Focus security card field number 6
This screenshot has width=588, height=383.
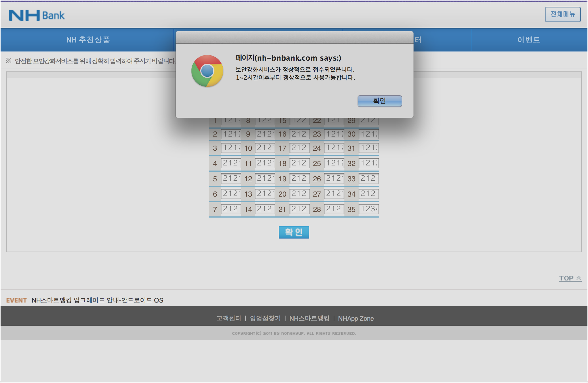coord(231,194)
